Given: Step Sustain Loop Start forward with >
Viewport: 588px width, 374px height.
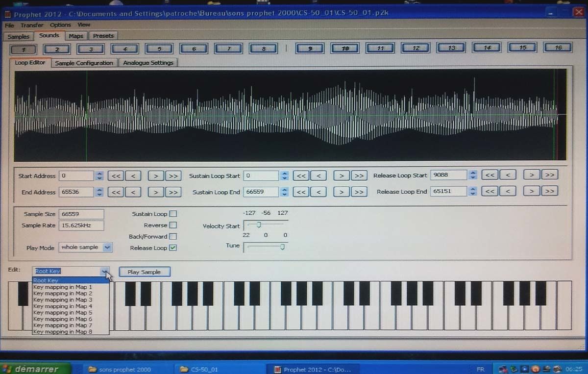Looking at the screenshot, I should pos(342,175).
